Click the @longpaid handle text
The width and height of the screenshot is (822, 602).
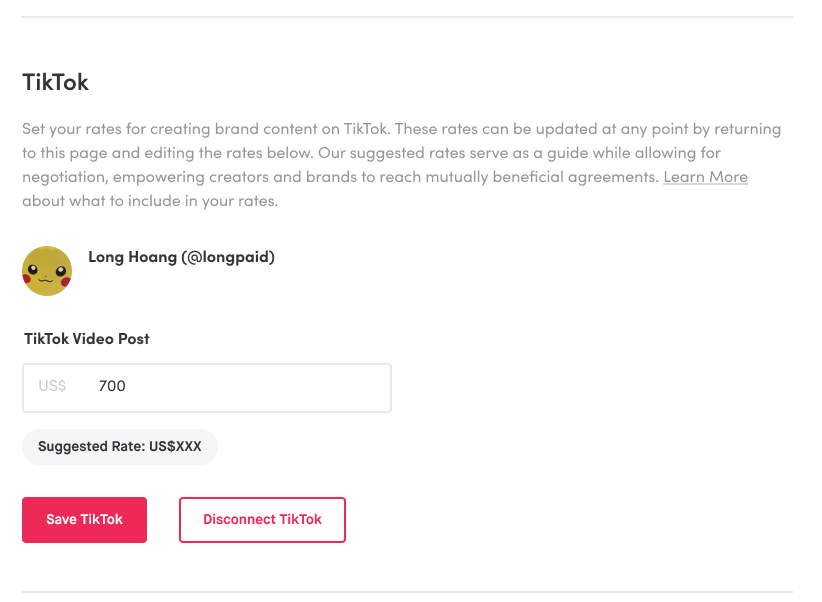[228, 257]
